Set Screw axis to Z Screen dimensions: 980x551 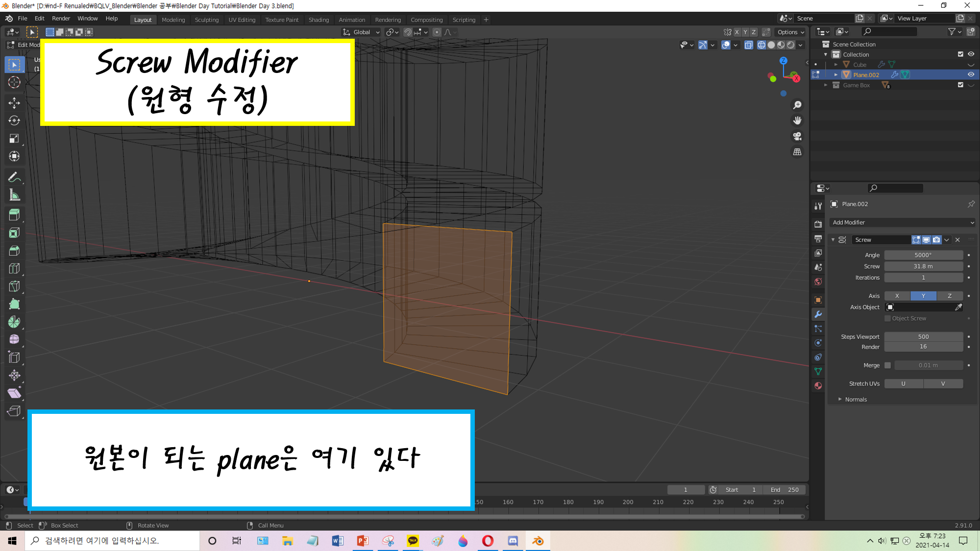(x=949, y=296)
